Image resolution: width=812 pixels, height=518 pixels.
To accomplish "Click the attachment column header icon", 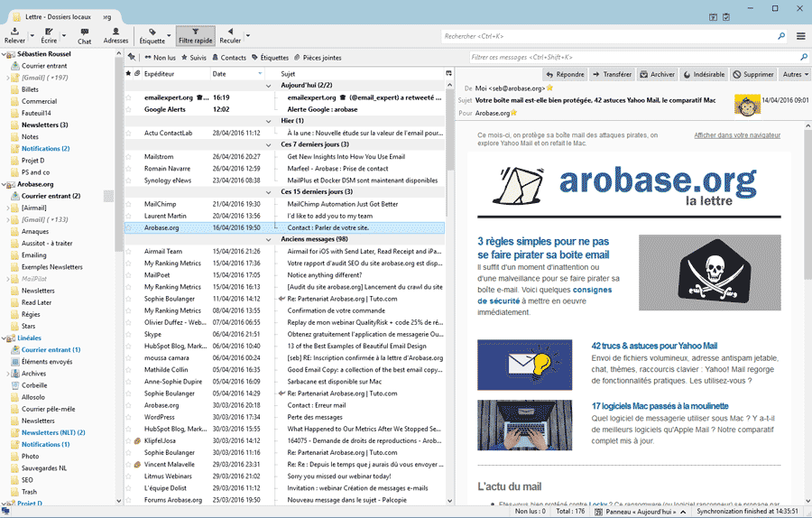I will (137, 74).
